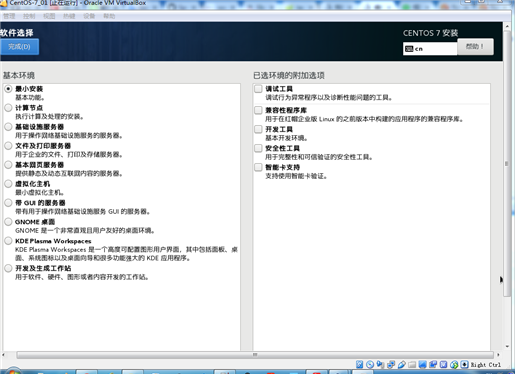
Task: Click the USB devices status icon
Action: click(402, 364)
